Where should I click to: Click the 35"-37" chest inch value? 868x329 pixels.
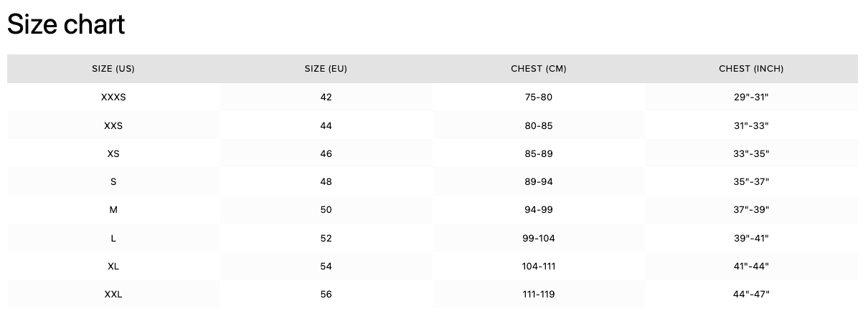pos(751,182)
